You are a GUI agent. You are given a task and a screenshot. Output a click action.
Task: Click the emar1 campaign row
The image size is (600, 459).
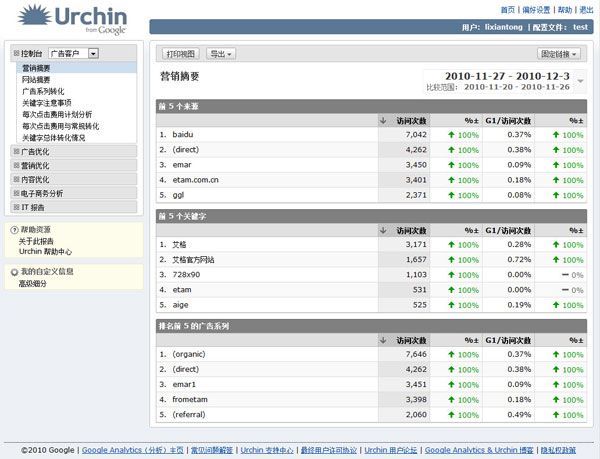click(371, 384)
